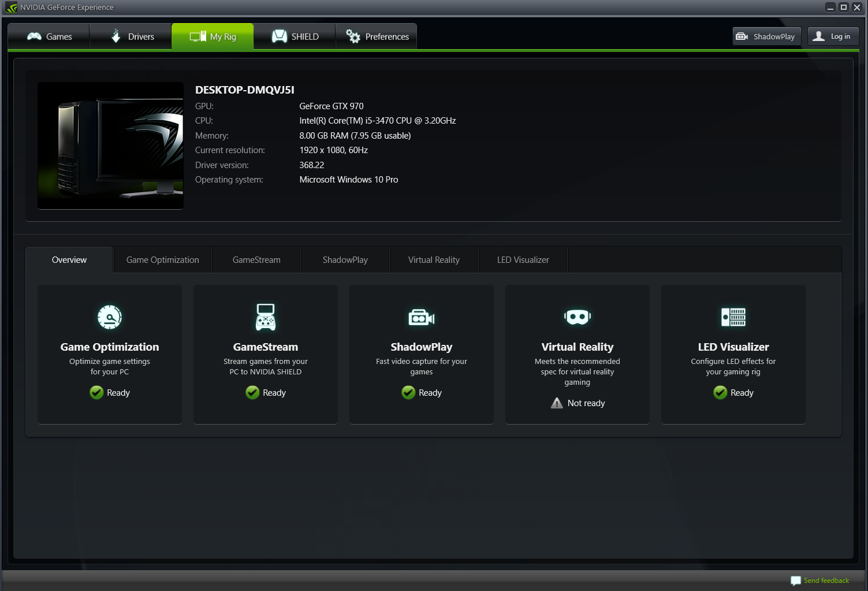
Task: Click the SHIELD logo icon
Action: 280,36
